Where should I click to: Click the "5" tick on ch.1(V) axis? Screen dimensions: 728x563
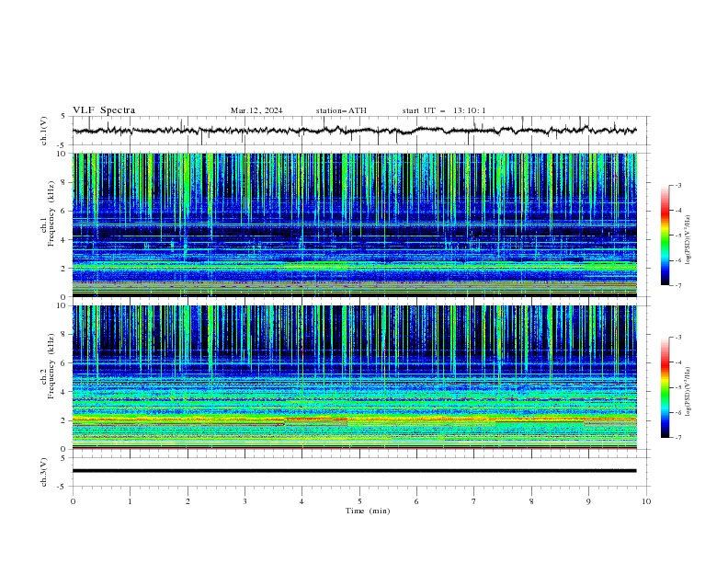(x=64, y=117)
